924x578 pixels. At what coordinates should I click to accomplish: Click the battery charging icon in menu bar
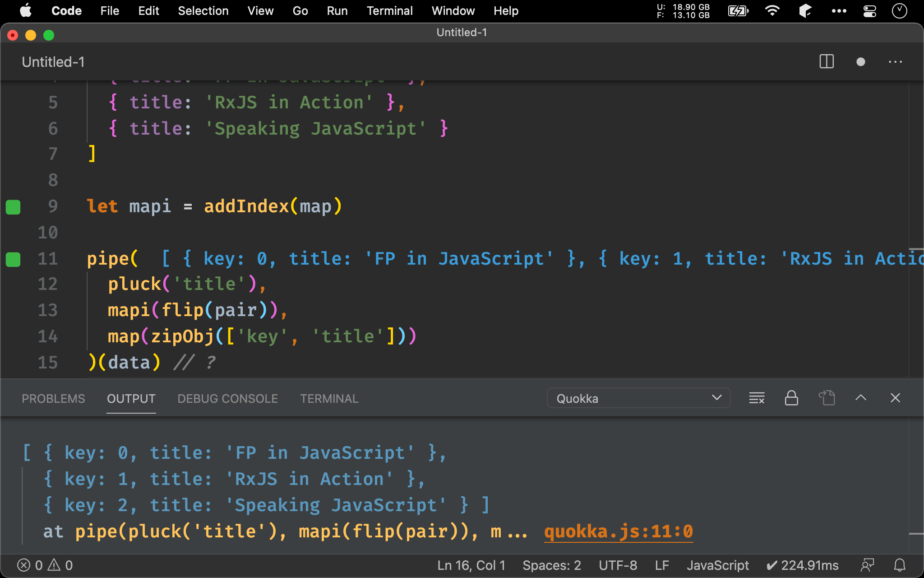(738, 11)
